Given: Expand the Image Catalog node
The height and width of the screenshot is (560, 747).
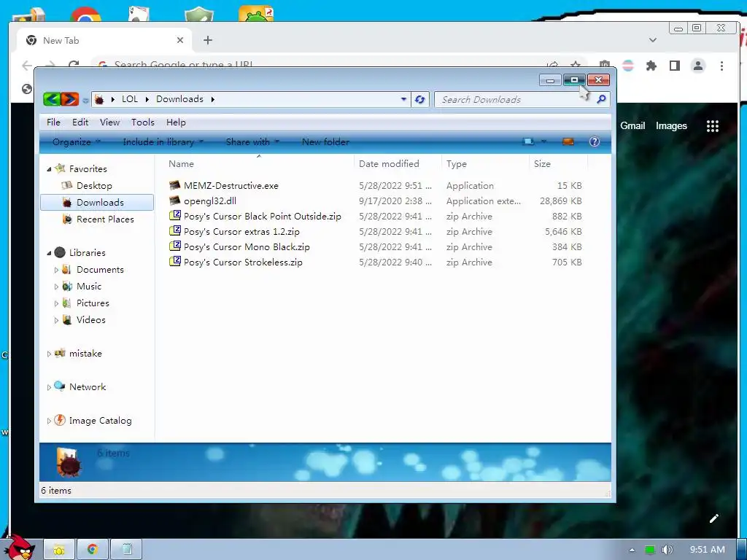Looking at the screenshot, I should tap(49, 421).
